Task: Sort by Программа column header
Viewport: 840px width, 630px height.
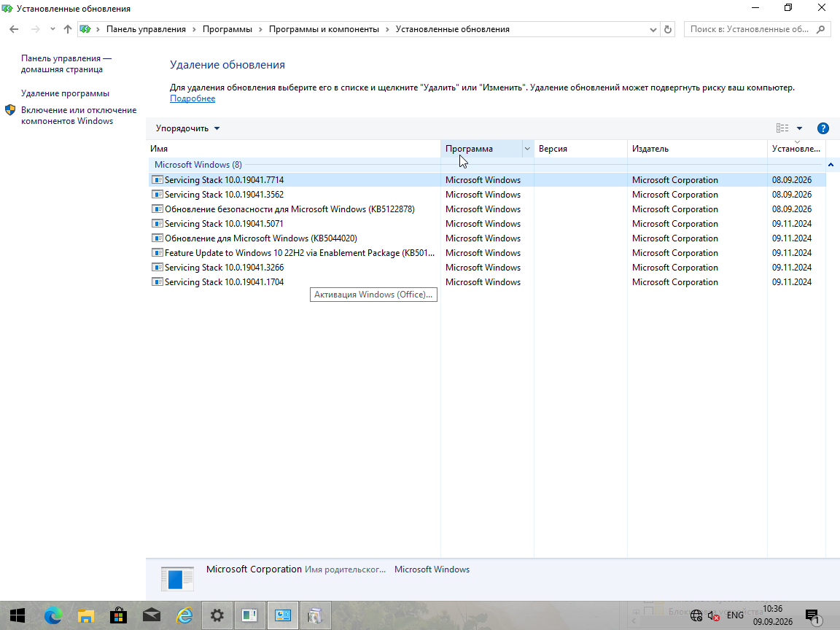Action: point(481,149)
